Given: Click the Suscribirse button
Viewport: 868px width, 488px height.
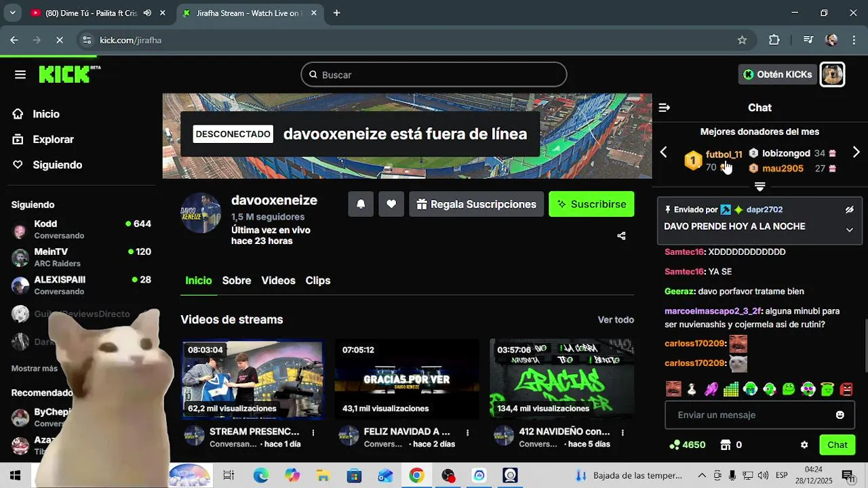Looking at the screenshot, I should tap(591, 204).
